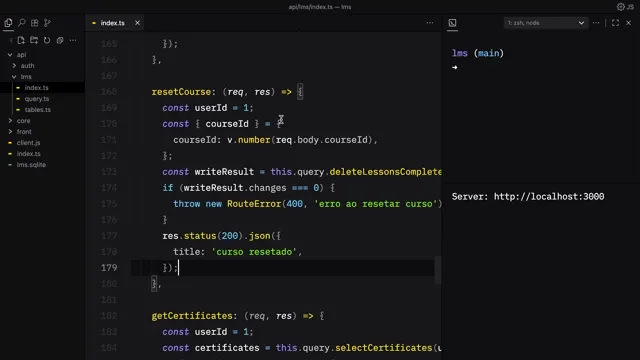
Task: Expand the front folder
Action: pos(24,131)
